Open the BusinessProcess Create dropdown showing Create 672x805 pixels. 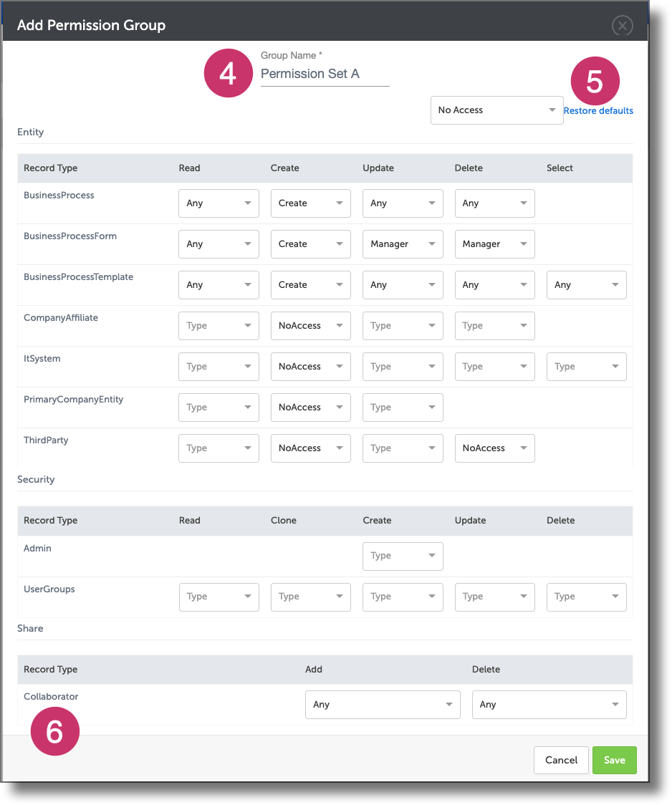310,203
